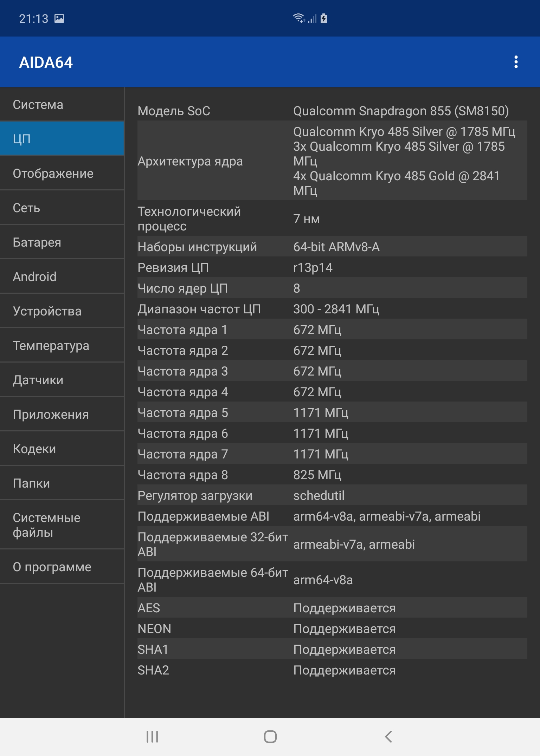Select value Qualcomm Snapdragon 855 (SM8150)
Viewport: 540px width, 756px height.
coord(401,111)
